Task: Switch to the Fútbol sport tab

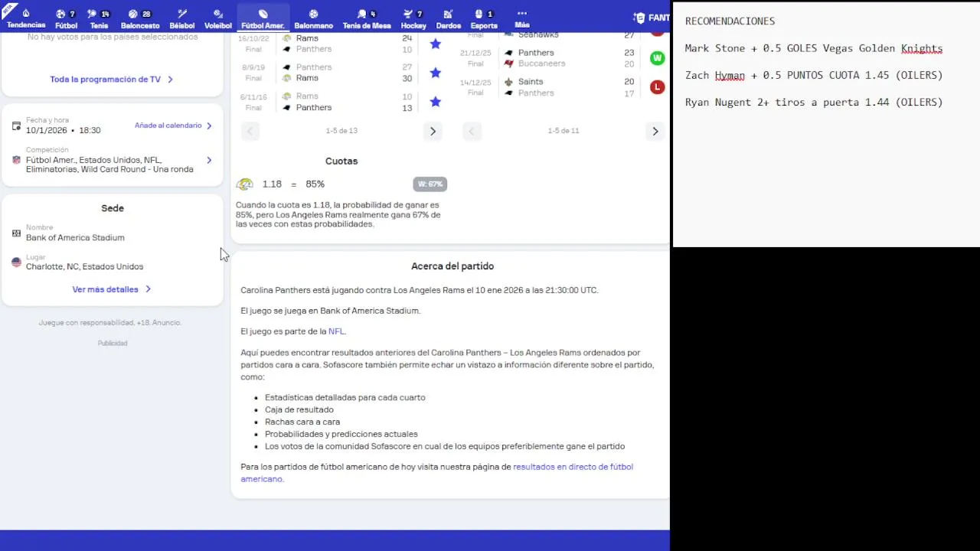Action: pos(66,18)
